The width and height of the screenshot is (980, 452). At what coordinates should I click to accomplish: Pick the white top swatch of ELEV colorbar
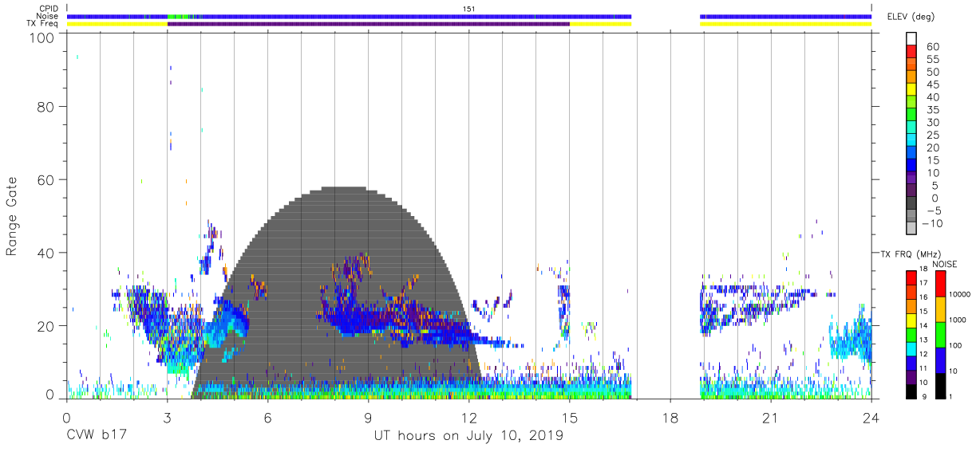(911, 39)
